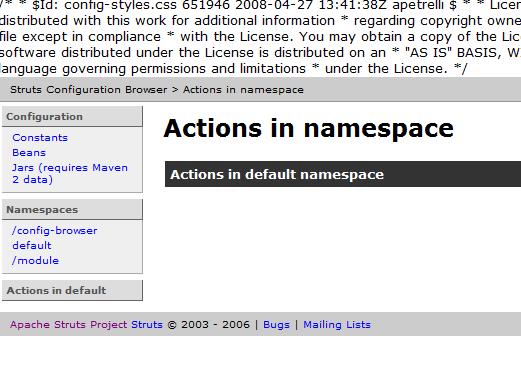Select the /config-browser namespace
This screenshot has height=386, width=521.
tap(55, 231)
